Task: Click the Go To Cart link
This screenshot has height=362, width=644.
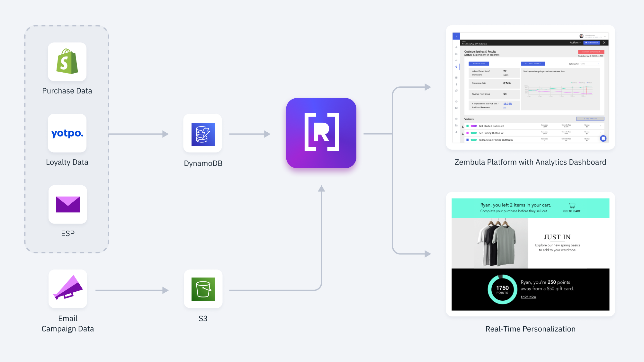Action: tap(572, 211)
